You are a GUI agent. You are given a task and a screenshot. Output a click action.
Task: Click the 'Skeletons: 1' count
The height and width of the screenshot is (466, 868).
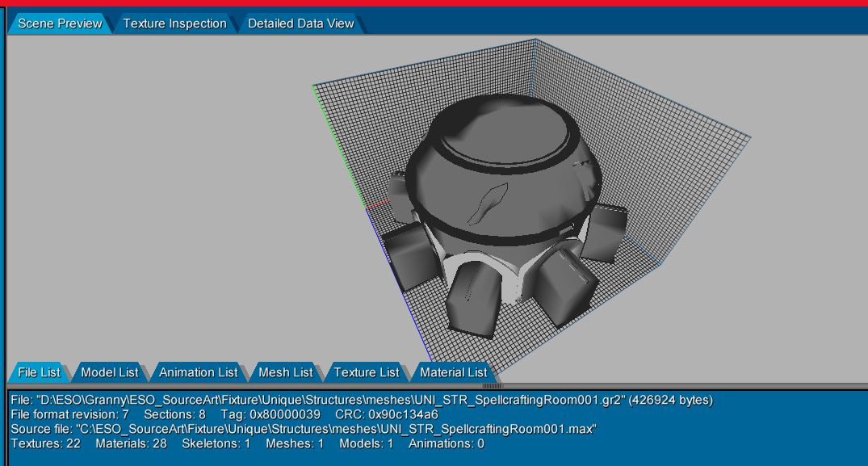[x=216, y=443]
